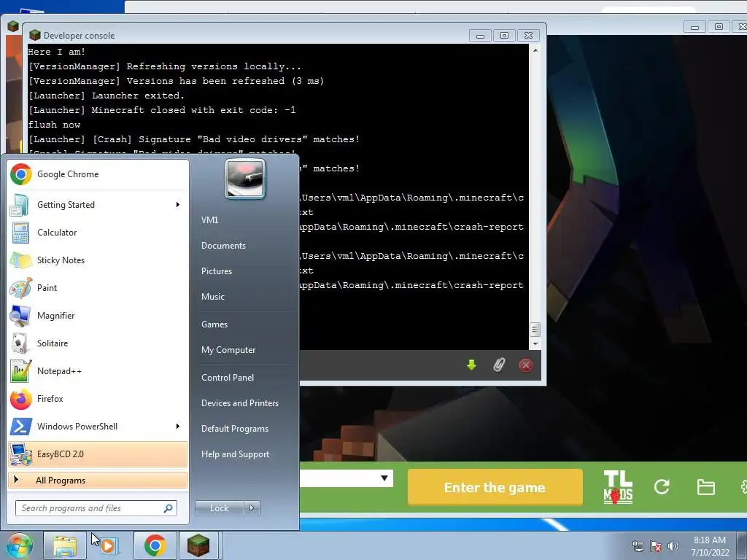This screenshot has width=747, height=560.
Task: Open Help and Support
Action: 236,454
